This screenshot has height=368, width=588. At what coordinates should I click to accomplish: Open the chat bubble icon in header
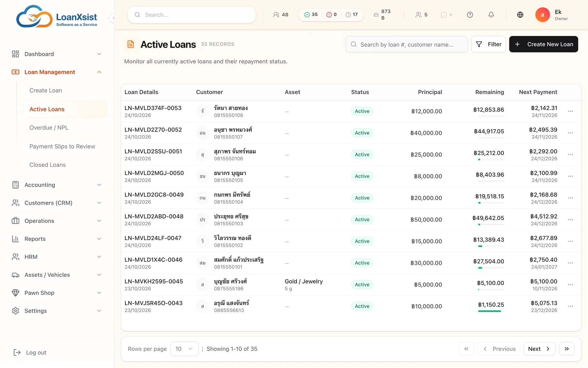point(444,15)
